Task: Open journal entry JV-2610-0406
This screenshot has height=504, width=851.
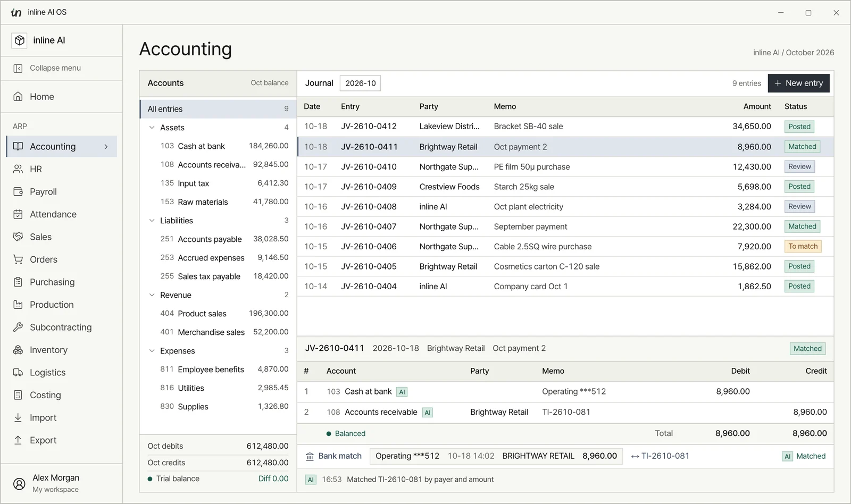Action: tap(565, 247)
